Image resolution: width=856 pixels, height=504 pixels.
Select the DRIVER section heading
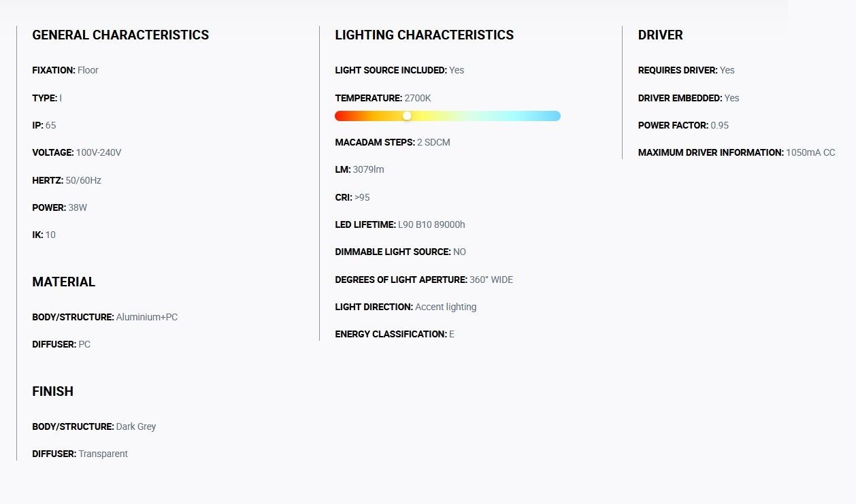[661, 35]
